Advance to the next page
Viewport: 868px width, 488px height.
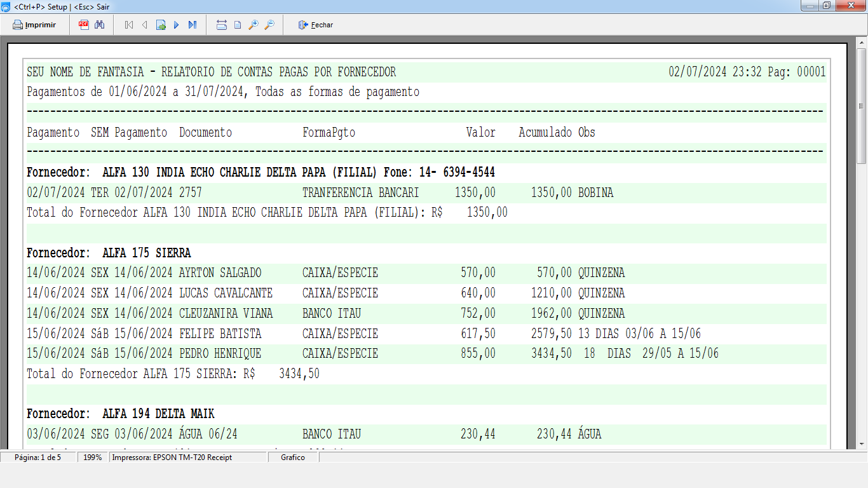click(177, 25)
